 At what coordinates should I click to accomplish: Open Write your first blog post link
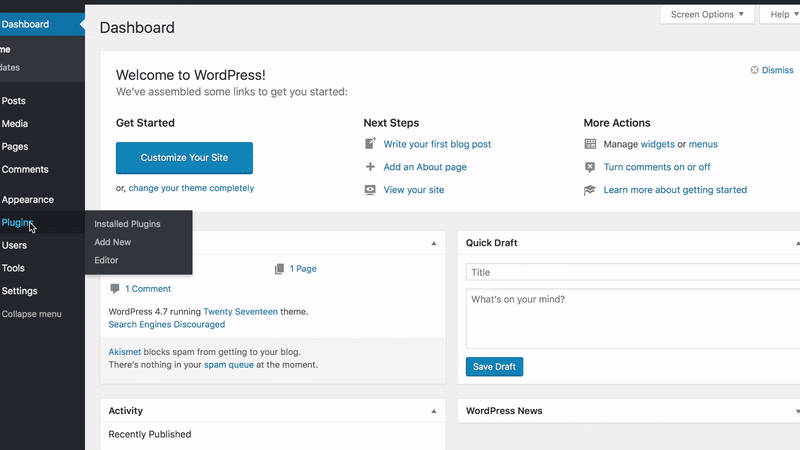point(437,144)
